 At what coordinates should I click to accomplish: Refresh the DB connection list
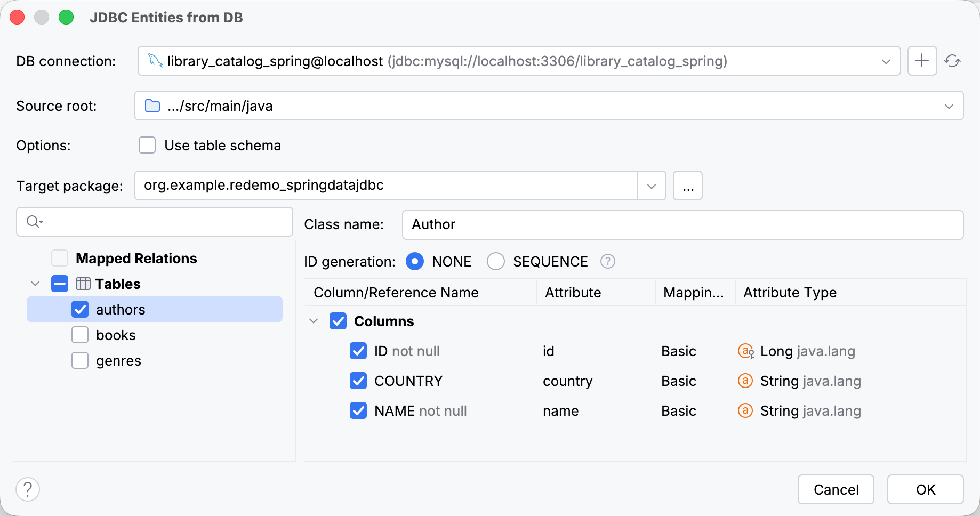(x=952, y=61)
